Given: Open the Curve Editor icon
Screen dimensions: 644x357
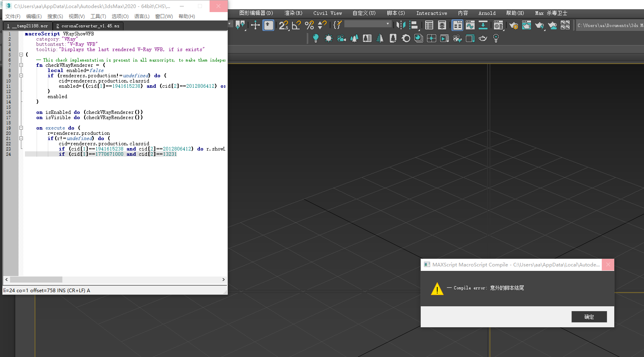Looking at the screenshot, I should [x=470, y=25].
